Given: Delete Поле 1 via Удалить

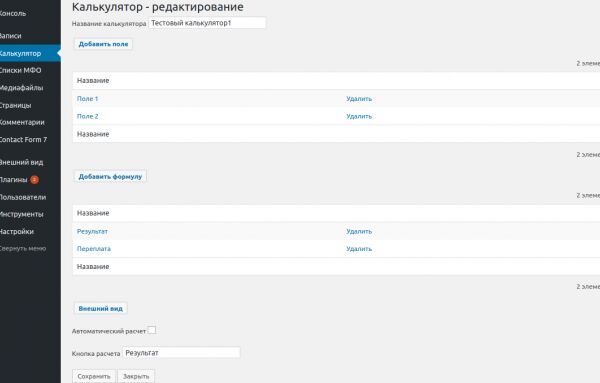Looking at the screenshot, I should [359, 99].
